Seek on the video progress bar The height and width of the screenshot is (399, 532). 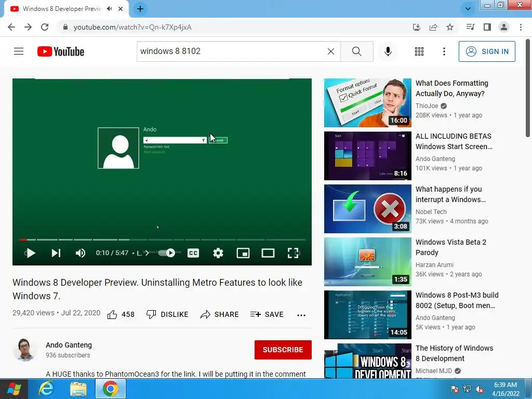tap(162, 240)
